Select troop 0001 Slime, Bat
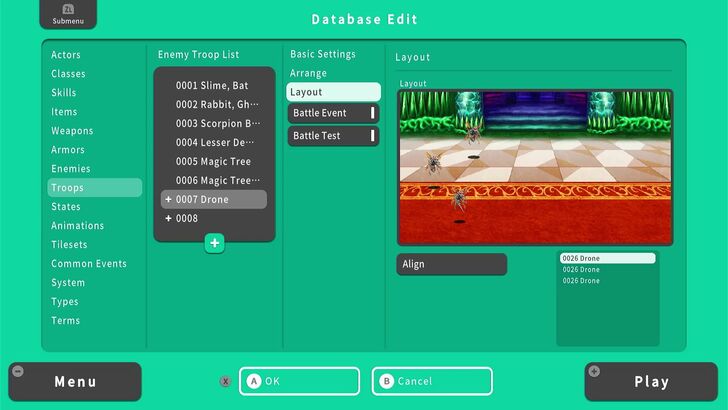The image size is (728, 410). (x=214, y=85)
